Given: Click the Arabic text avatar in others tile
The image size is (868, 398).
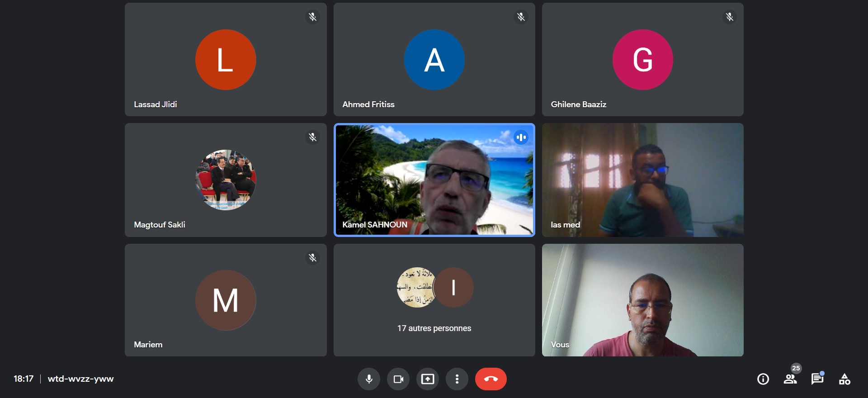Looking at the screenshot, I should 416,288.
